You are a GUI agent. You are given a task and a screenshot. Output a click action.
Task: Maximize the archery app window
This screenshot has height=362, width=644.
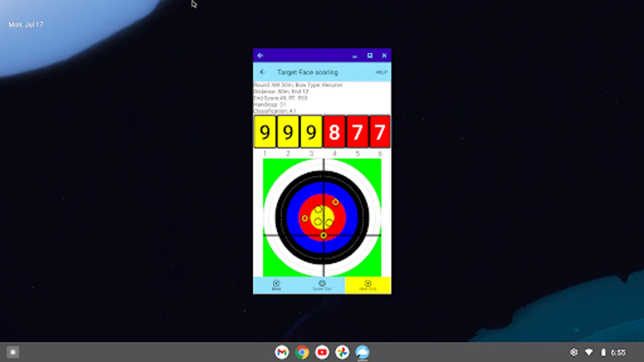pyautogui.click(x=369, y=56)
